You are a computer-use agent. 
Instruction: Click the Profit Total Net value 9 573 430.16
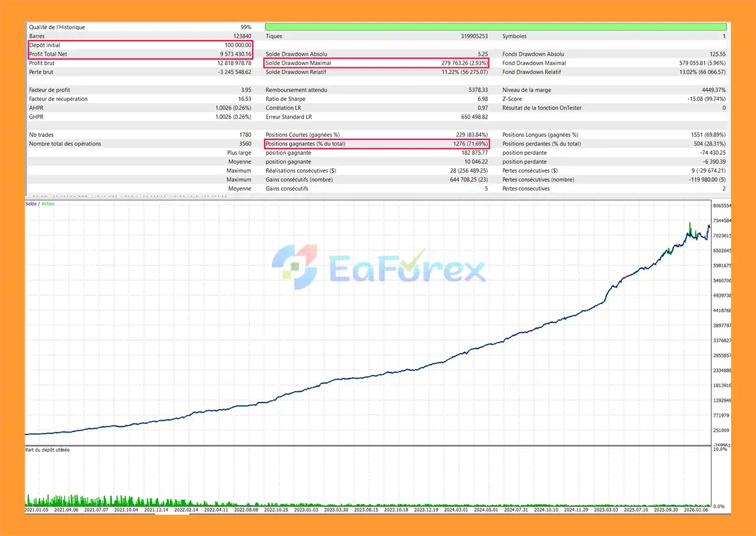pyautogui.click(x=236, y=54)
